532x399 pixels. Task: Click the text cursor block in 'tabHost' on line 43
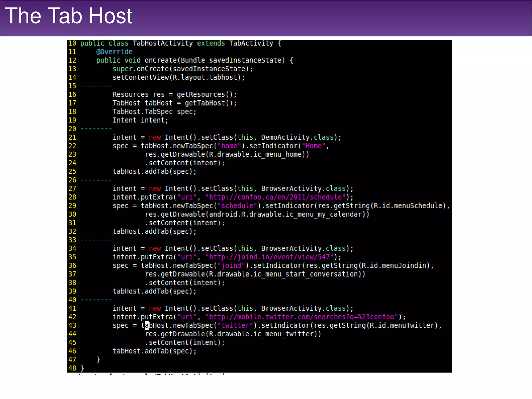click(147, 325)
